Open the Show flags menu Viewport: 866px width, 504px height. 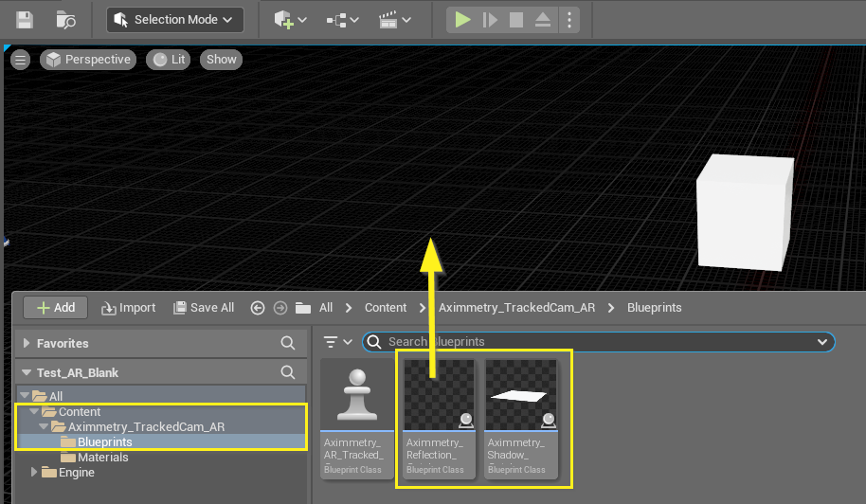[x=222, y=60]
